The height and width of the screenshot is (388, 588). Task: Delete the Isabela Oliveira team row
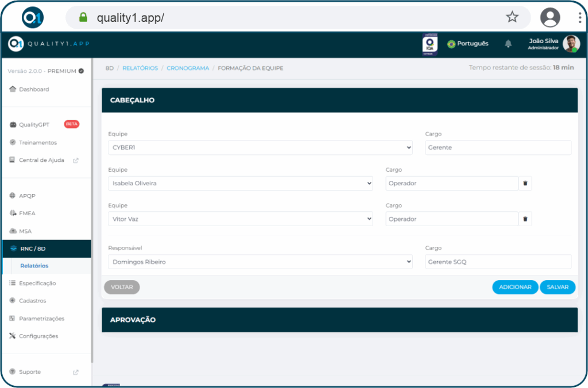(x=525, y=184)
